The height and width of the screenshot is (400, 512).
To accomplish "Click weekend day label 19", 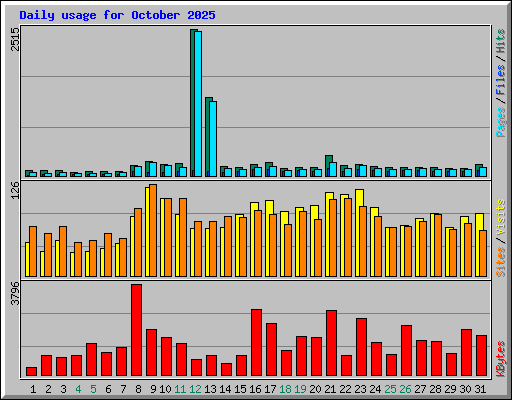I will (300, 389).
